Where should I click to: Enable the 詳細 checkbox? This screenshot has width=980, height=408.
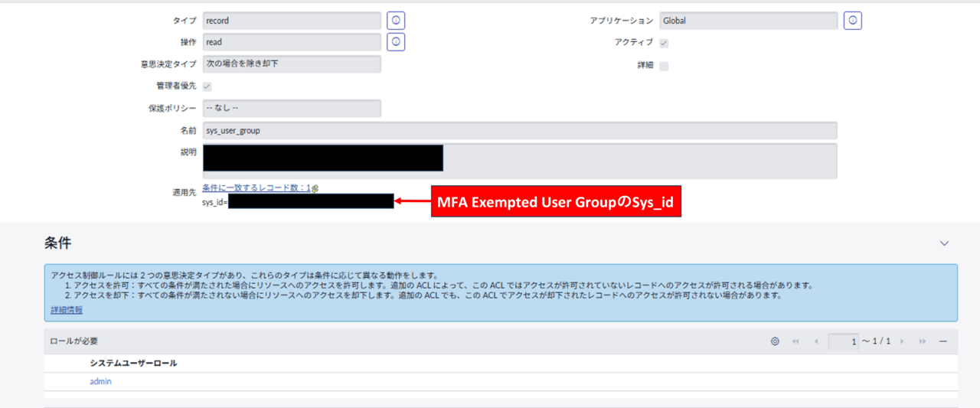point(664,66)
